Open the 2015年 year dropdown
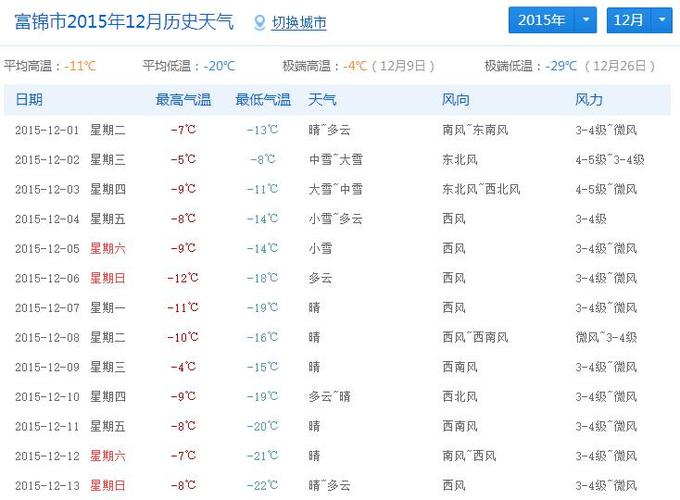 552,20
